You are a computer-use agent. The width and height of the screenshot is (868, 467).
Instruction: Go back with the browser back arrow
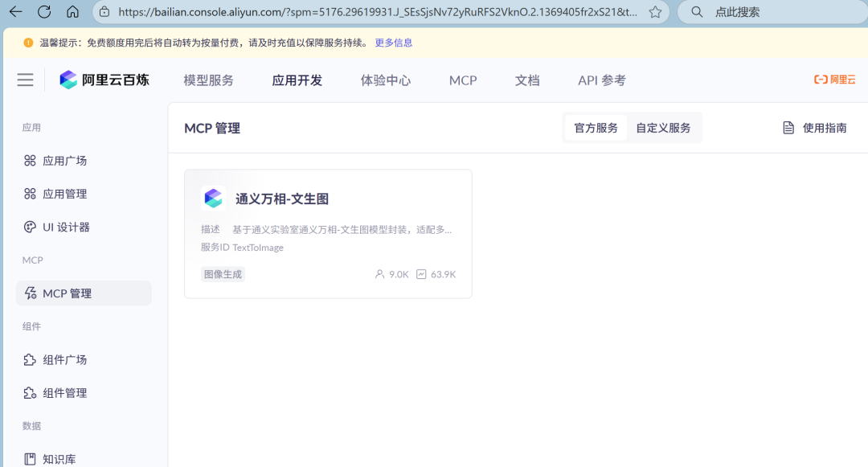pyautogui.click(x=15, y=11)
